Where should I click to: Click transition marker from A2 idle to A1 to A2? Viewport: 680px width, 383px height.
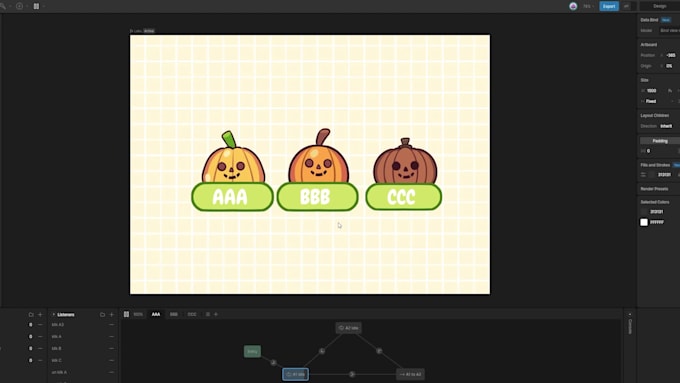click(379, 351)
